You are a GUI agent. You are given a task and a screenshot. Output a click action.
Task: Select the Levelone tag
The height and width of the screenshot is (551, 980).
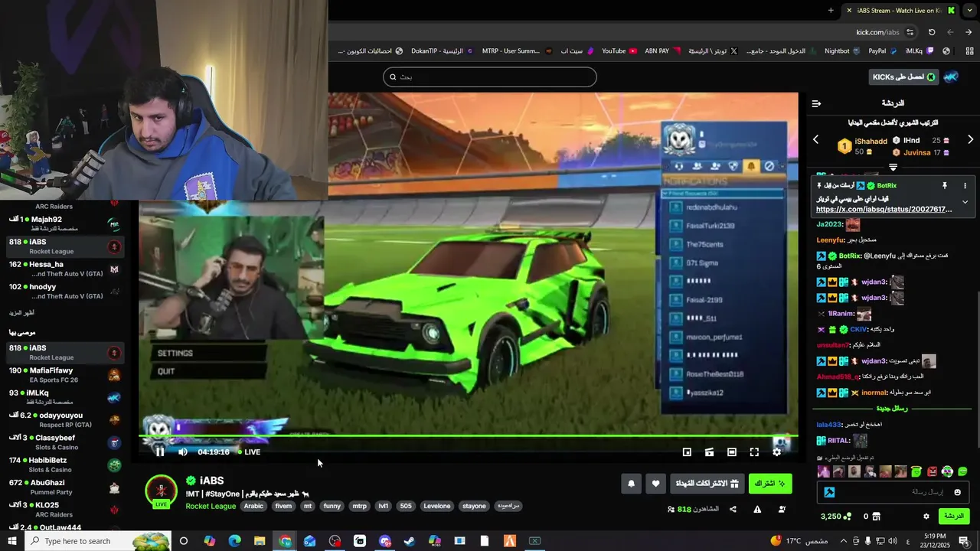point(437,506)
